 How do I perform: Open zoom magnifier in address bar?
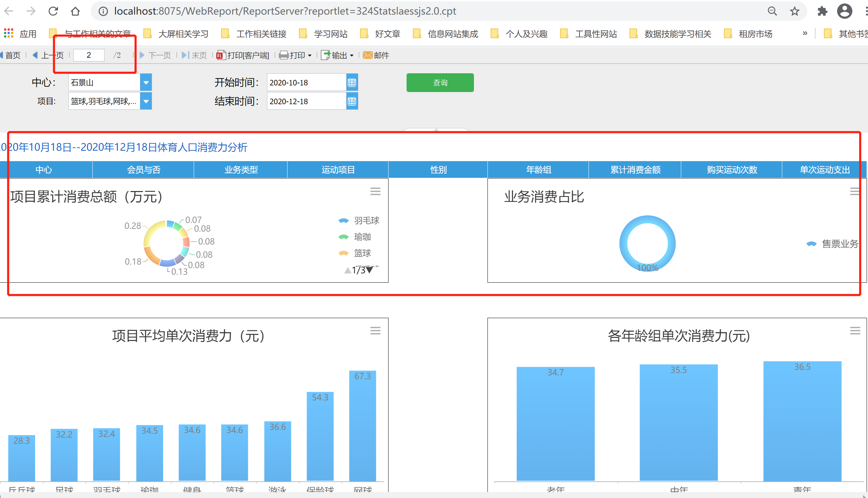tap(772, 11)
